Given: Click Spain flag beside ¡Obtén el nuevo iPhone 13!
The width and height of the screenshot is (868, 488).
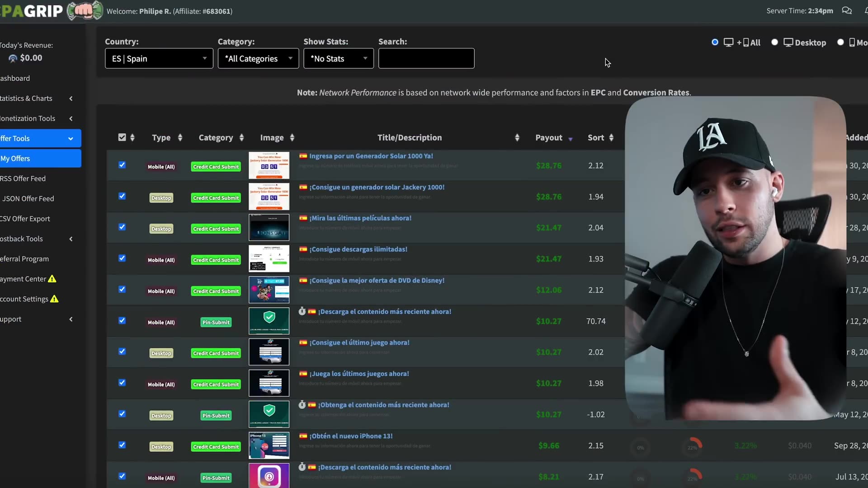Looking at the screenshot, I should point(303,436).
